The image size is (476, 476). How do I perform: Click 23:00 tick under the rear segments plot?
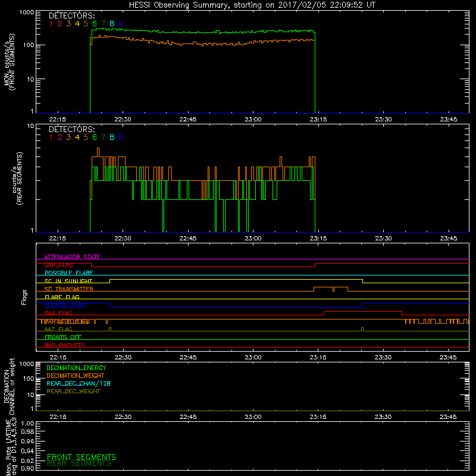(x=253, y=239)
